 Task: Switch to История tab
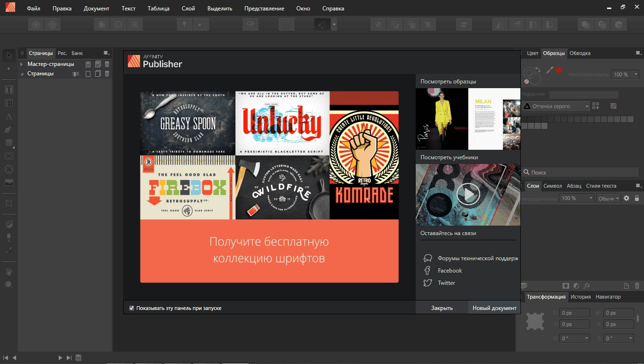coord(581,297)
